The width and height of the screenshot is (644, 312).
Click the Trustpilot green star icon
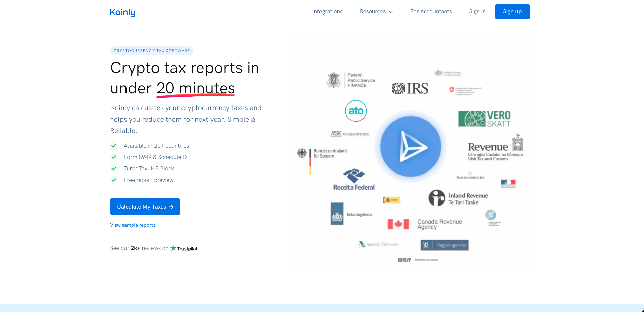pos(173,248)
